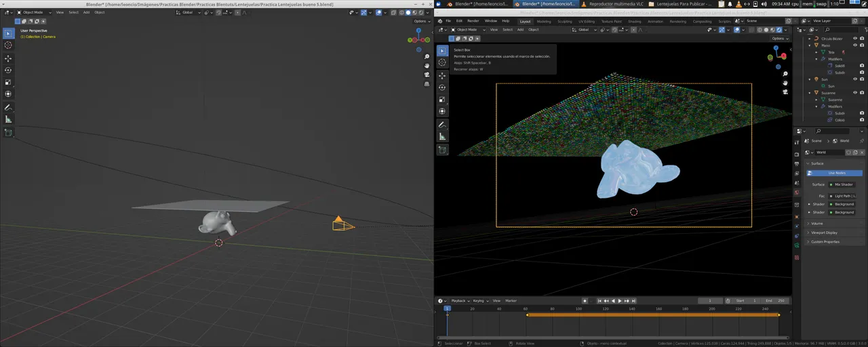Viewport: 868px width, 347px height.
Task: Open Global orientation dropdown in right viewport
Action: click(x=586, y=30)
